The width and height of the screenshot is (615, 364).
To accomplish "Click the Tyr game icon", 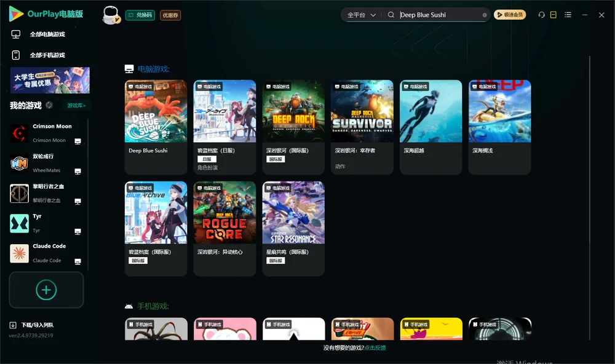I will (x=19, y=224).
